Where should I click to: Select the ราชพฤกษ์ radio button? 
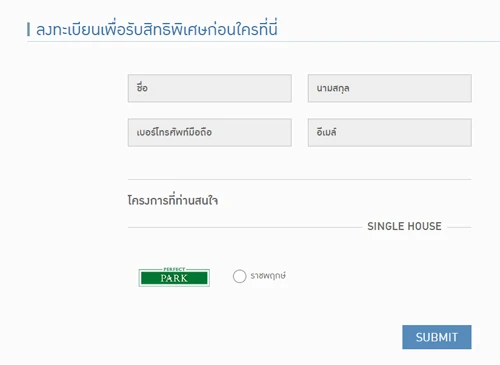239,276
